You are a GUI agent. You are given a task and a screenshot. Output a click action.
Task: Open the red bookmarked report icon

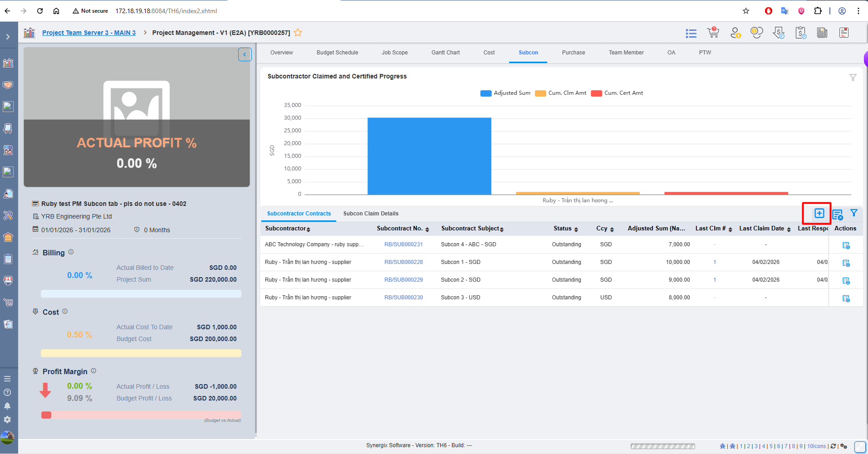click(x=844, y=33)
